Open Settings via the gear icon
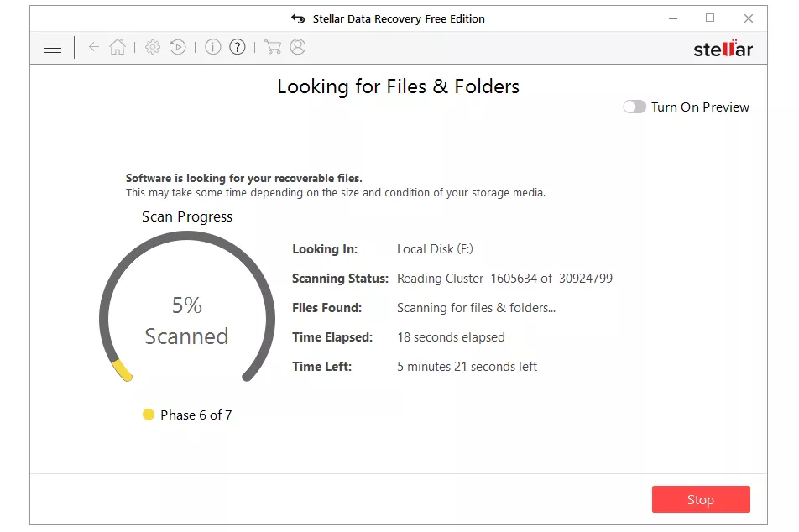Screen dimensions: 799x532 point(153,47)
